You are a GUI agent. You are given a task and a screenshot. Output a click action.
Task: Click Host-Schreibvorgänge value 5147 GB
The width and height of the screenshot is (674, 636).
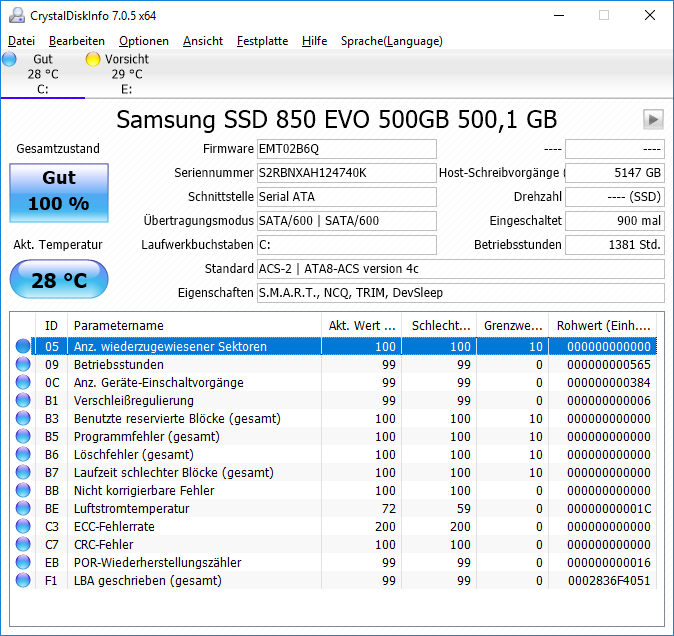point(615,173)
